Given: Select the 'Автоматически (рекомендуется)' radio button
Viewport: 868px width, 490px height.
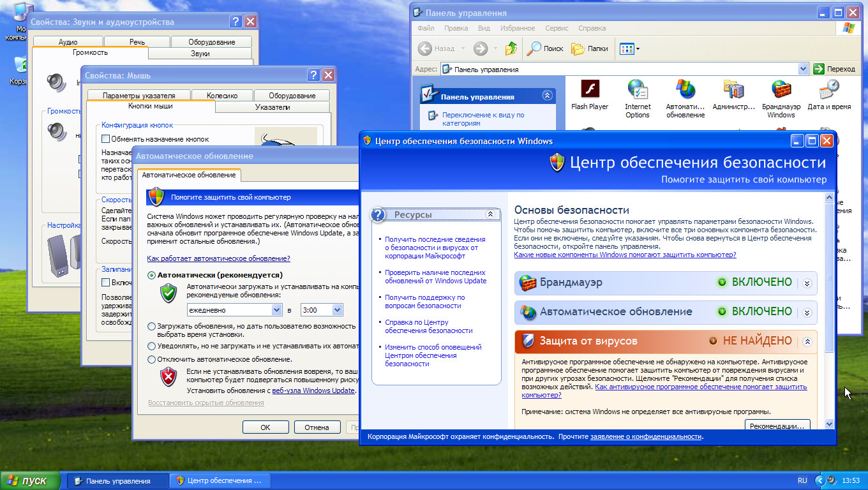Looking at the screenshot, I should [151, 275].
